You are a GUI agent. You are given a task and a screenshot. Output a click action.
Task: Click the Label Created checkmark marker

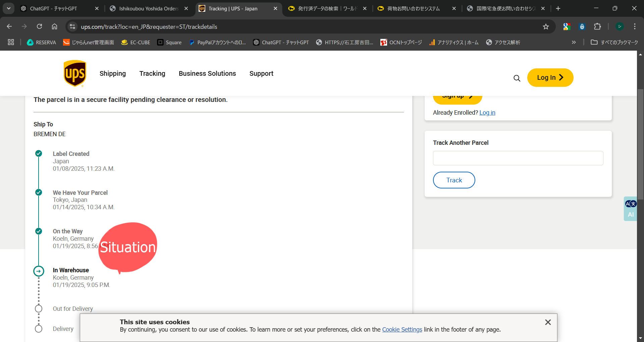click(x=39, y=154)
